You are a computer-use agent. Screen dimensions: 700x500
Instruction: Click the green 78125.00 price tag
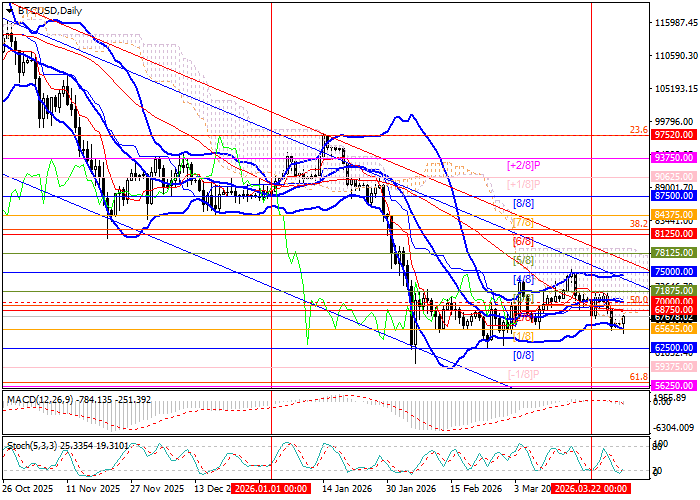[671, 254]
